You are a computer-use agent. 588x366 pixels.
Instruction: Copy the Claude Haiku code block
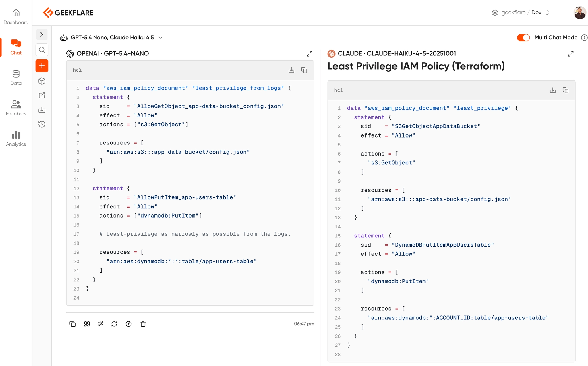coord(565,90)
